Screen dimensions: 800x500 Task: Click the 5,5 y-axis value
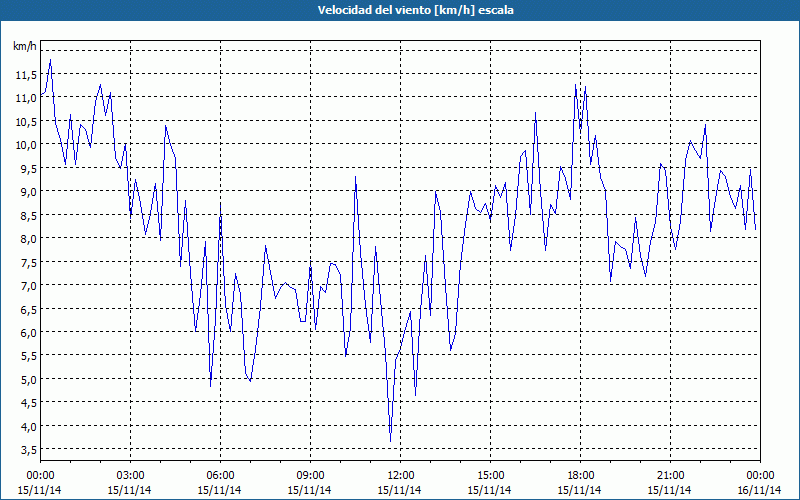pos(29,356)
